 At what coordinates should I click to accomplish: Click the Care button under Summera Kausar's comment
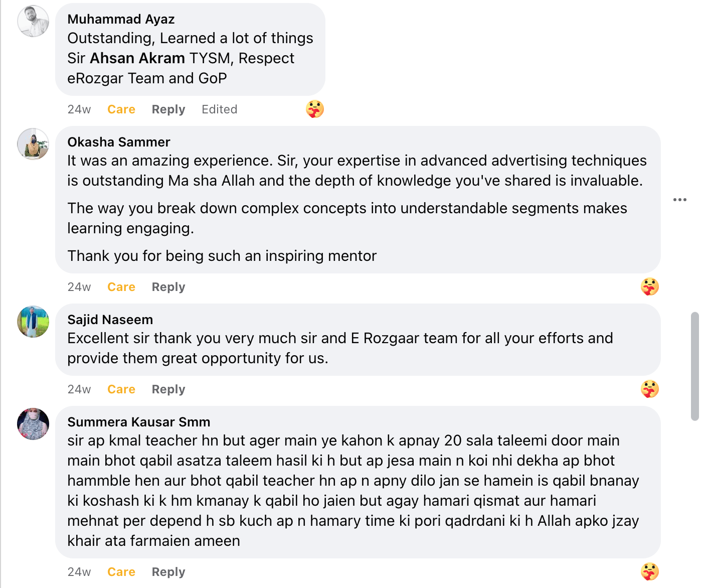(x=121, y=571)
